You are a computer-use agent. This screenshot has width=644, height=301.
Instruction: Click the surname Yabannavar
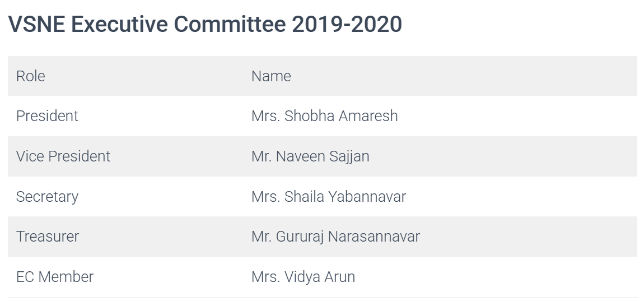tap(368, 197)
